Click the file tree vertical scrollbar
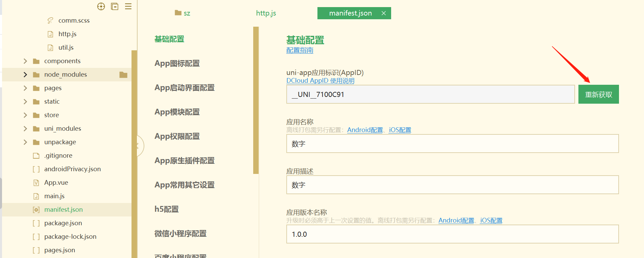 pyautogui.click(x=134, y=152)
